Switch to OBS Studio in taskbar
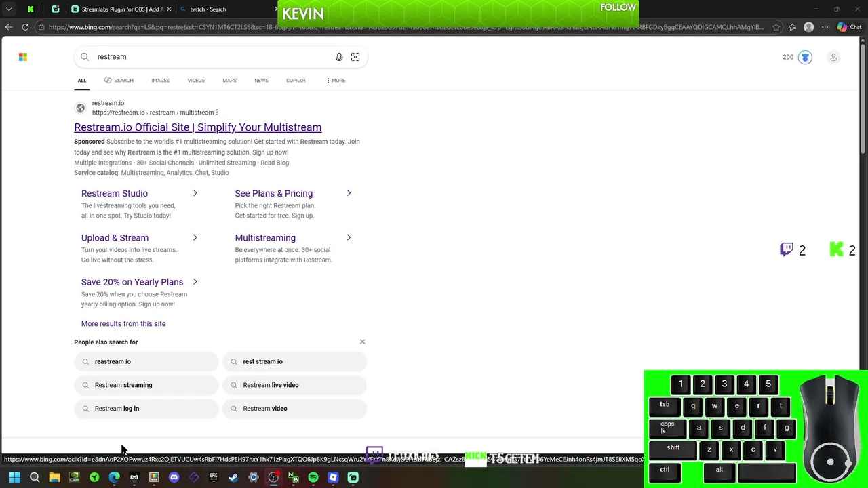Screen dimensions: 868x488 pos(273,477)
